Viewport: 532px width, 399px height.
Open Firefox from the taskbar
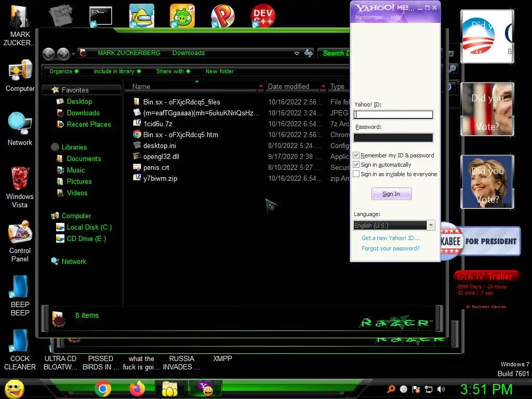(x=137, y=389)
